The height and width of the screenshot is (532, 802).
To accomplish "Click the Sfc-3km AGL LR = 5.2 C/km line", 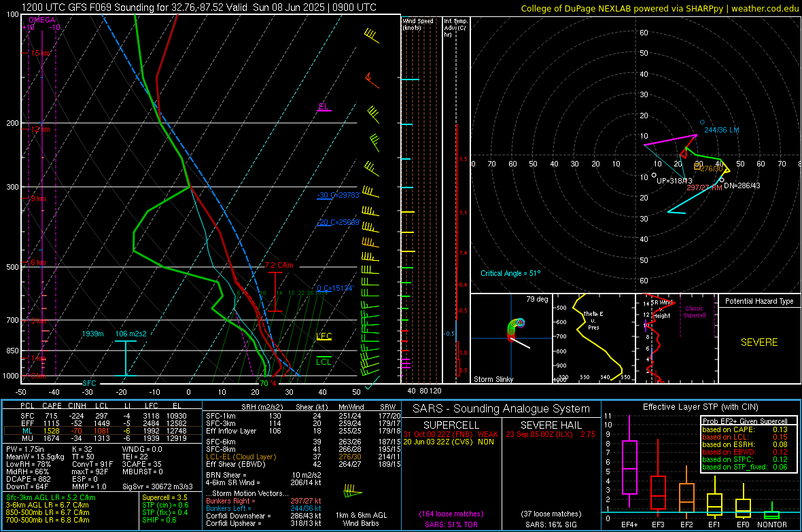I will [51, 497].
